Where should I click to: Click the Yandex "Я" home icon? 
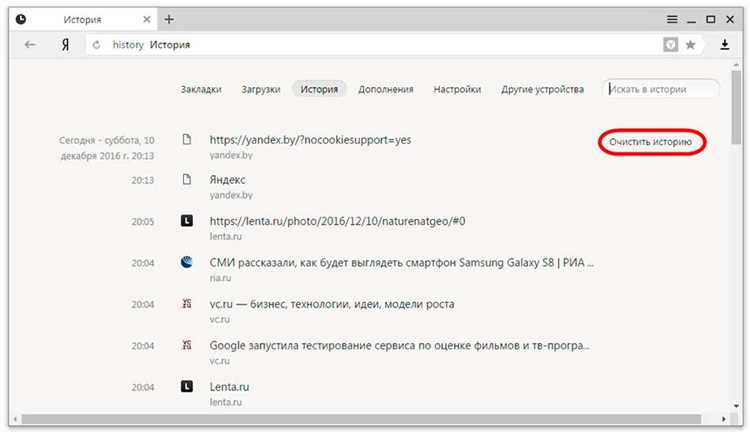pyautogui.click(x=65, y=45)
